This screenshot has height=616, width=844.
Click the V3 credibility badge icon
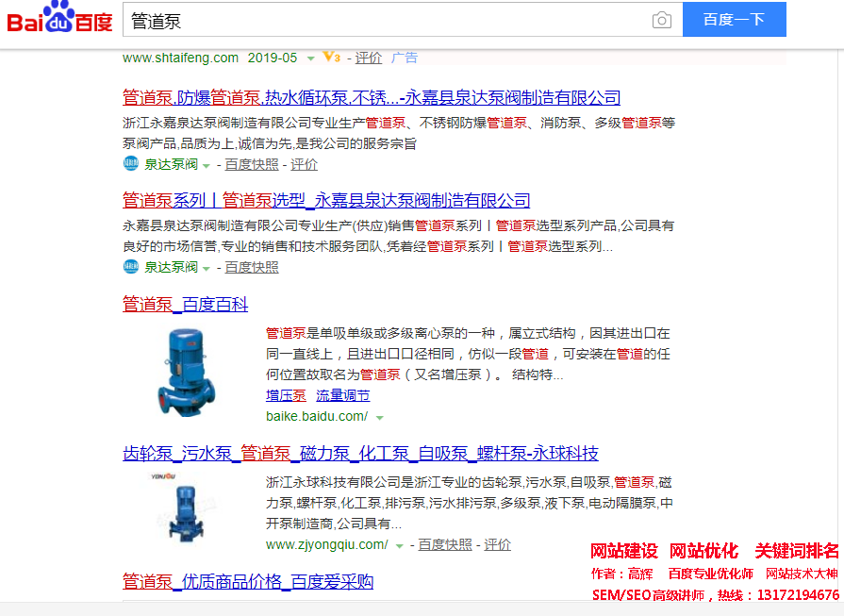coord(331,58)
